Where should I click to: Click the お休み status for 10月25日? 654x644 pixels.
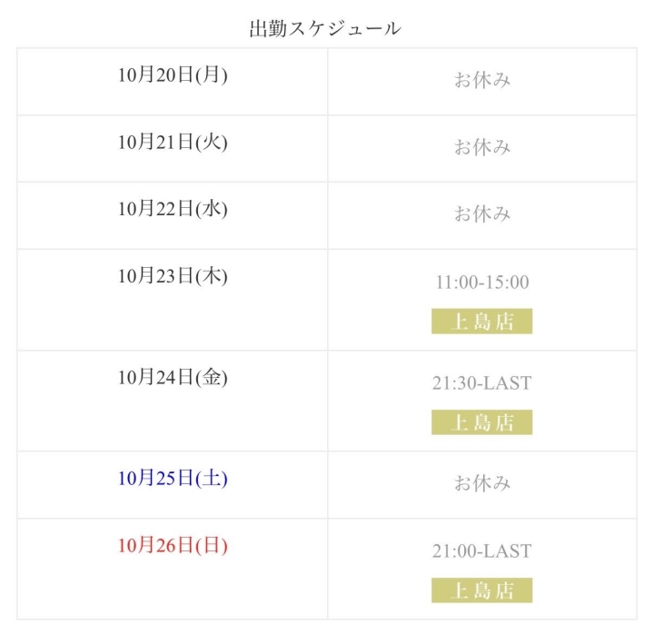coord(482,483)
